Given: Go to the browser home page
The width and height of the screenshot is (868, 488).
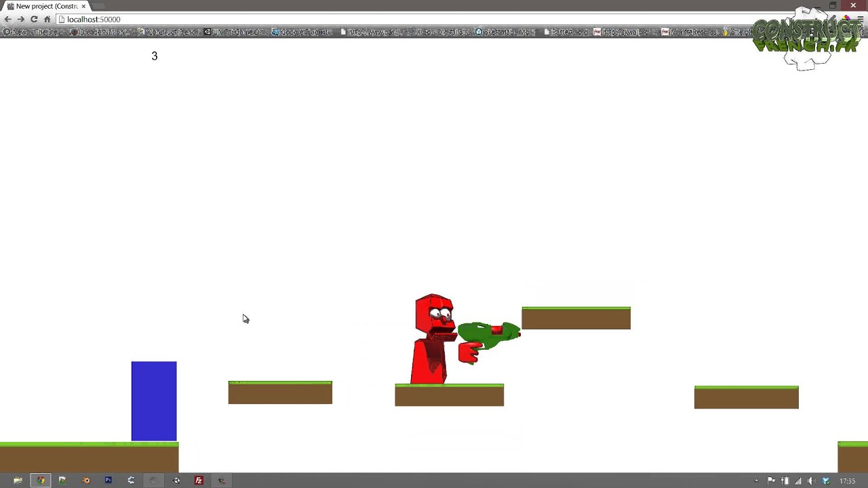Looking at the screenshot, I should [x=47, y=20].
